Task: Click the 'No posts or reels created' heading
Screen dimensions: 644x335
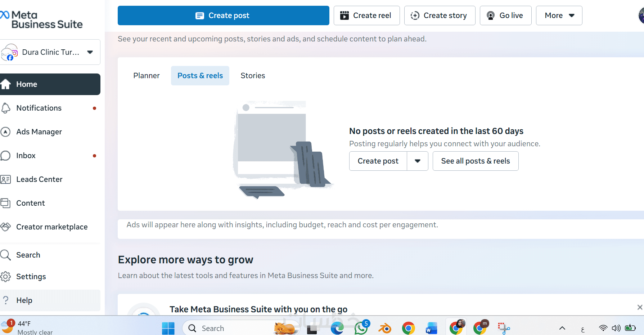Action: 436,131
